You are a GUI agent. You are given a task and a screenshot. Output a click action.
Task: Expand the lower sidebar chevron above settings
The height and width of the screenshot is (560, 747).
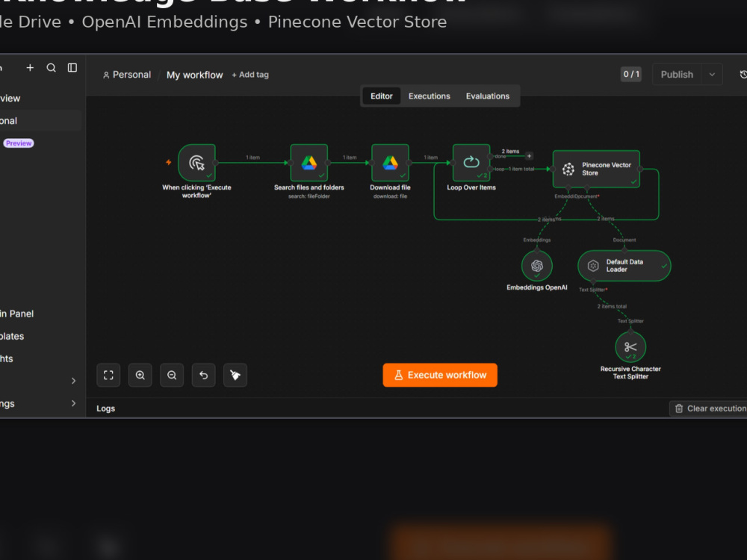click(73, 381)
